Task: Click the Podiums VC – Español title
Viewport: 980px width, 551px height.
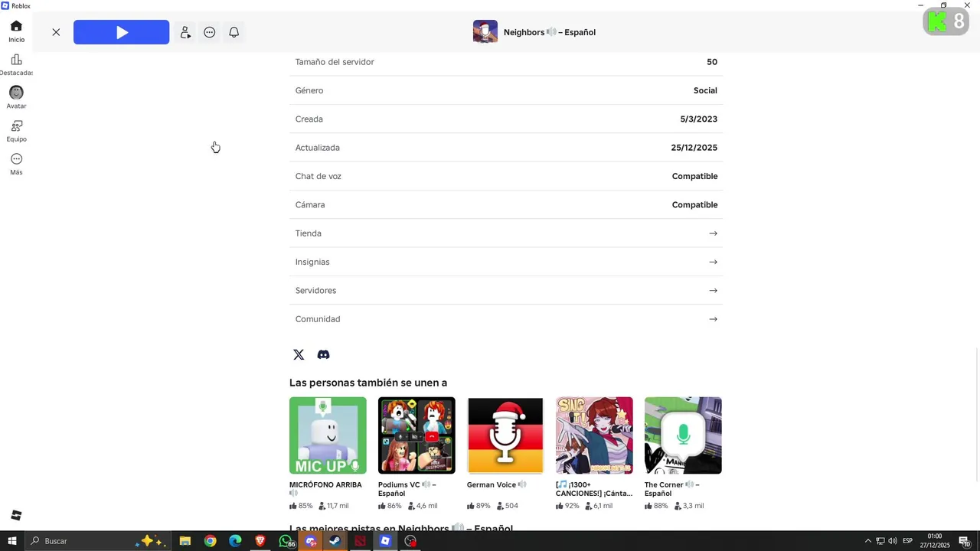Action: [407, 489]
